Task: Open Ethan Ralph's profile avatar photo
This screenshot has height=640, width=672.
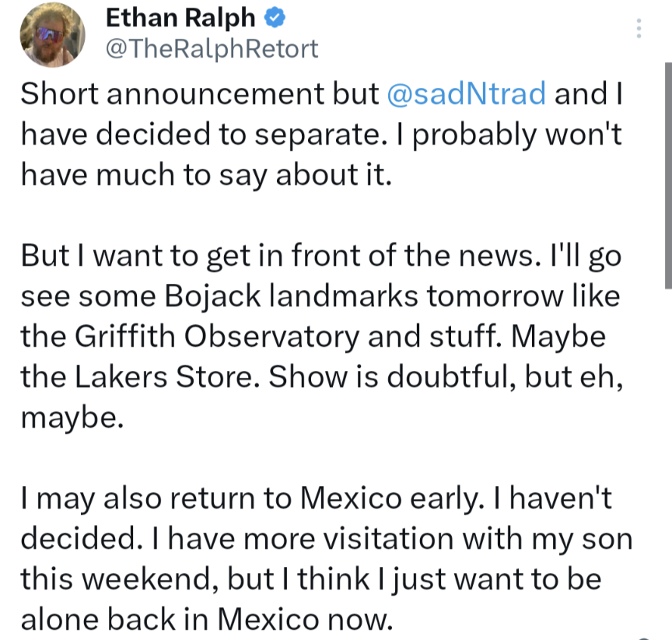Action: pyautogui.click(x=52, y=35)
